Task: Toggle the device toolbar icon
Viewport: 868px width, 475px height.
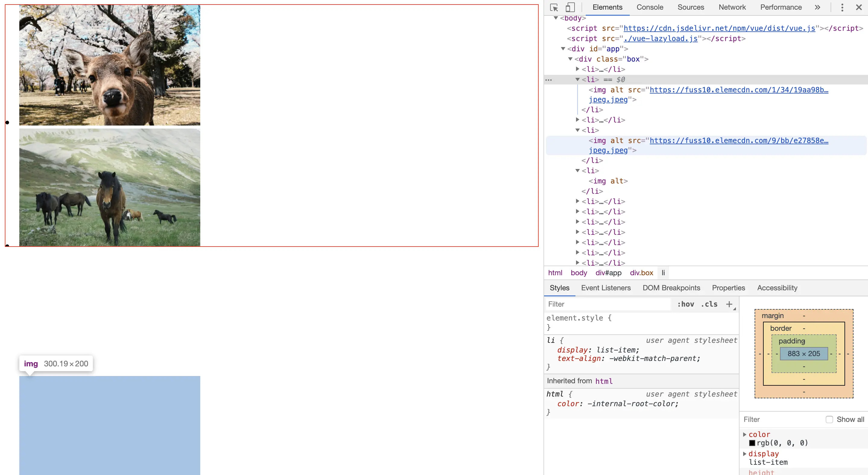Action: (570, 8)
